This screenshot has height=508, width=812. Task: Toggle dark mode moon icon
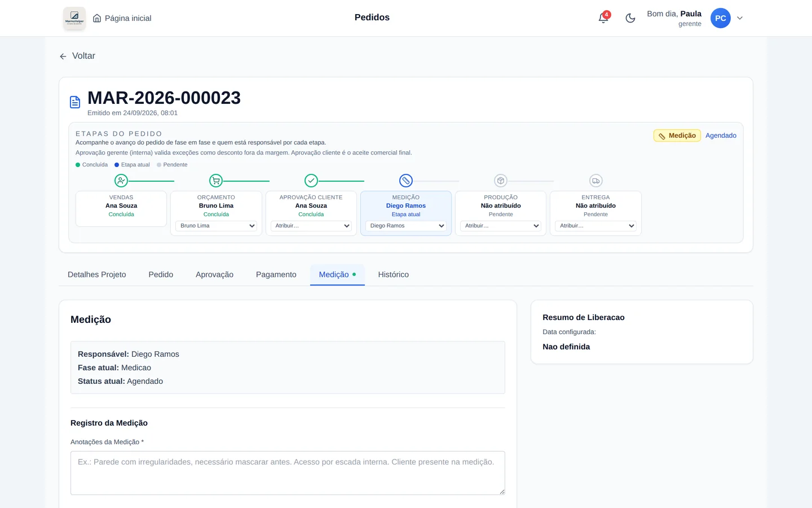[x=630, y=18]
